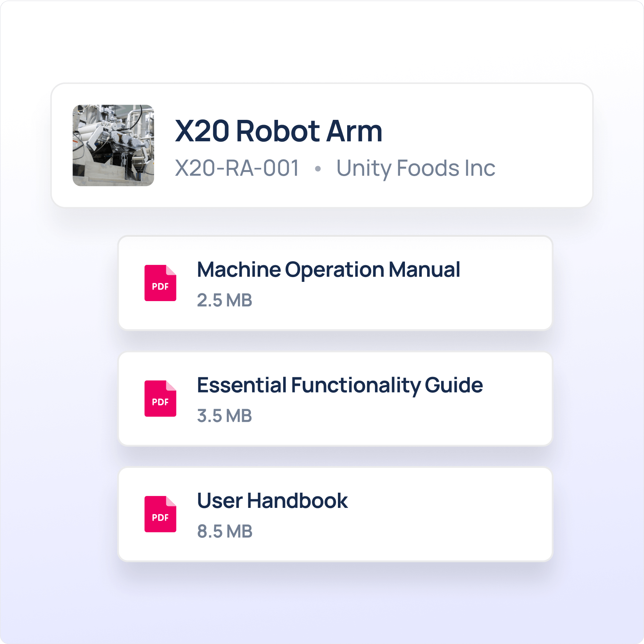The height and width of the screenshot is (644, 644).
Task: Click the X20-RA-001 serial number
Action: [x=237, y=168]
